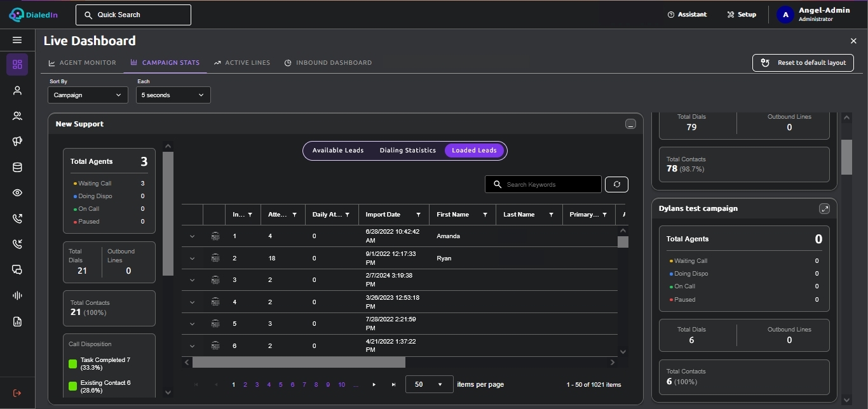Click the stats panel vertical scrollbar
The width and height of the screenshot is (868, 409).
click(x=168, y=214)
